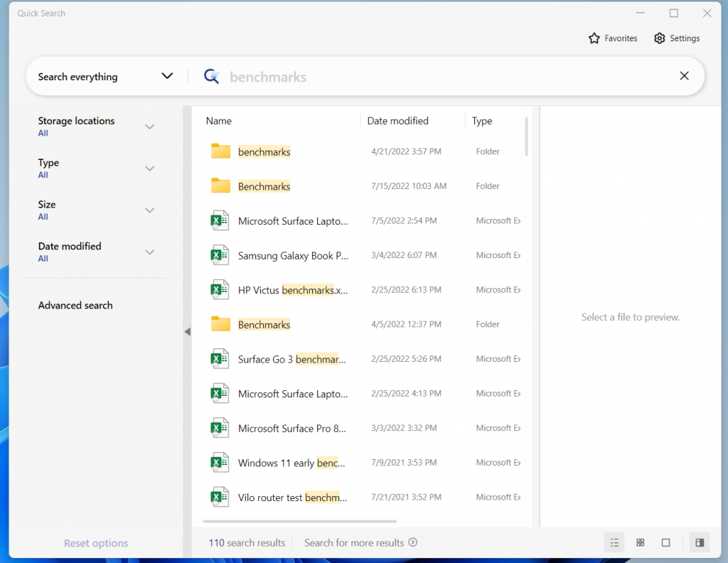
Task: Expand the Date modified filter
Action: (x=150, y=252)
